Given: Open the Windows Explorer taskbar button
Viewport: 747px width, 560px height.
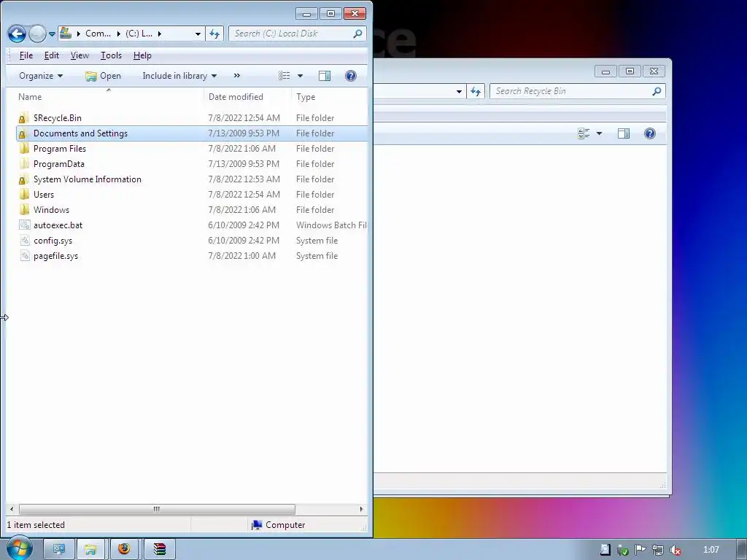Looking at the screenshot, I should click(x=90, y=550).
